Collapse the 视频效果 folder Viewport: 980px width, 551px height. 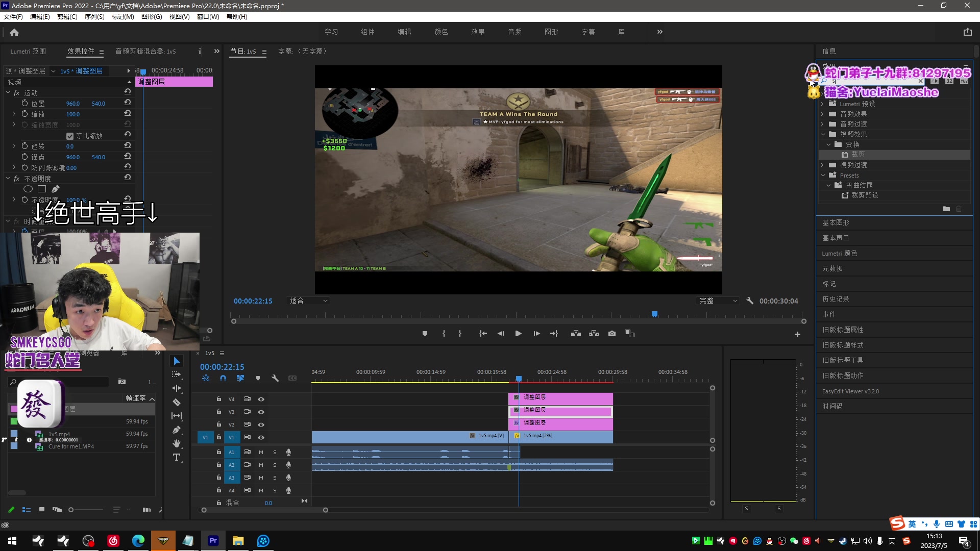[x=823, y=135]
